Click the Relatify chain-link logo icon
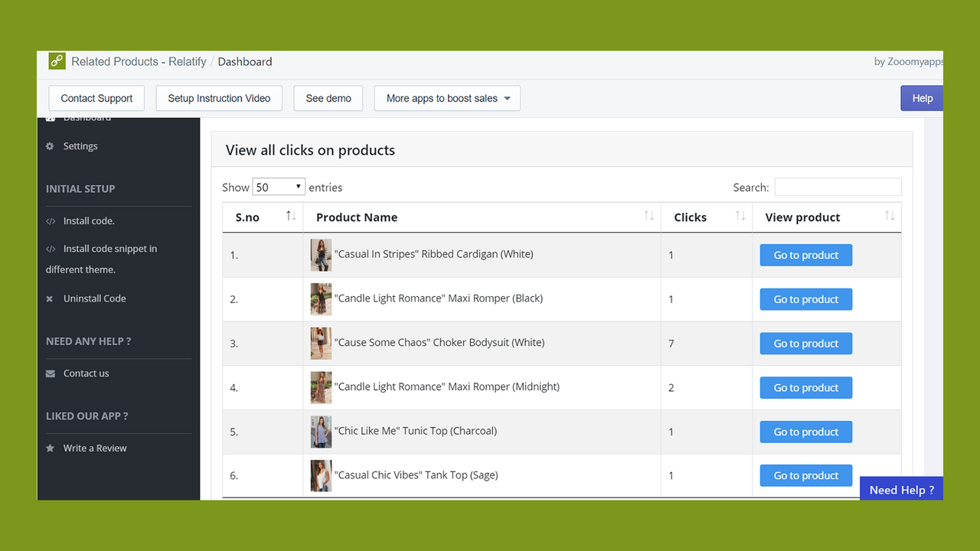This screenshot has width=980, height=551. (57, 61)
